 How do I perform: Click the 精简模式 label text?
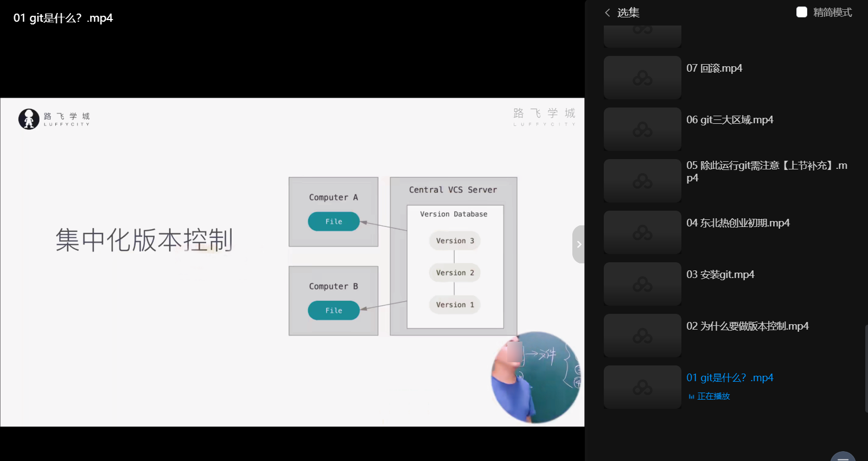click(832, 12)
